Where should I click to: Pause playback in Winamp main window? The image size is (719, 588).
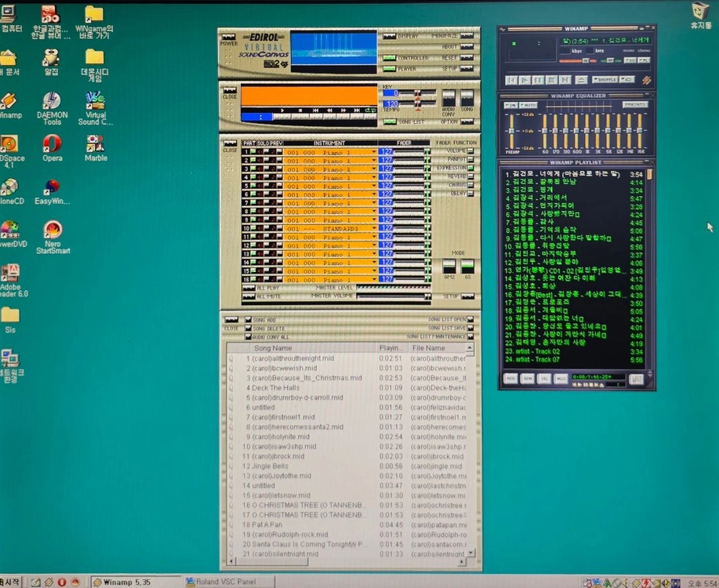point(539,80)
